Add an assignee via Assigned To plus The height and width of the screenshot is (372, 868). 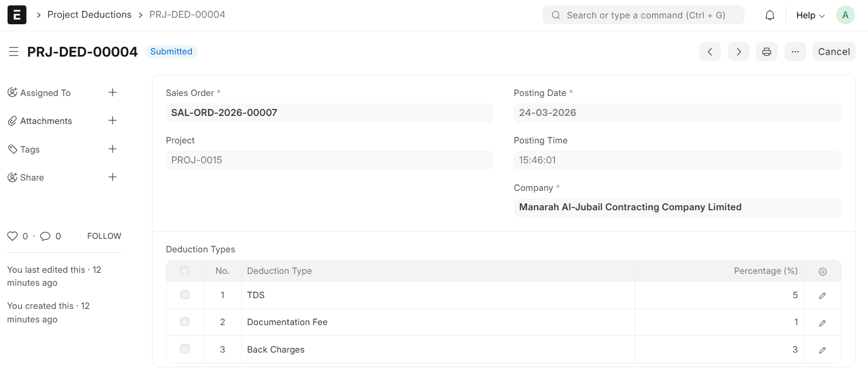113,93
